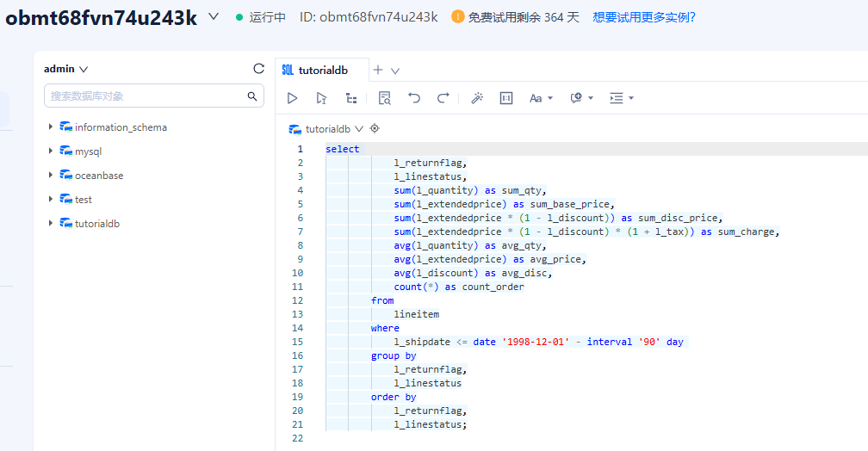Image resolution: width=868 pixels, height=451 pixels.
Task: Click the avg_qty alias on line 8
Action: 522,245
